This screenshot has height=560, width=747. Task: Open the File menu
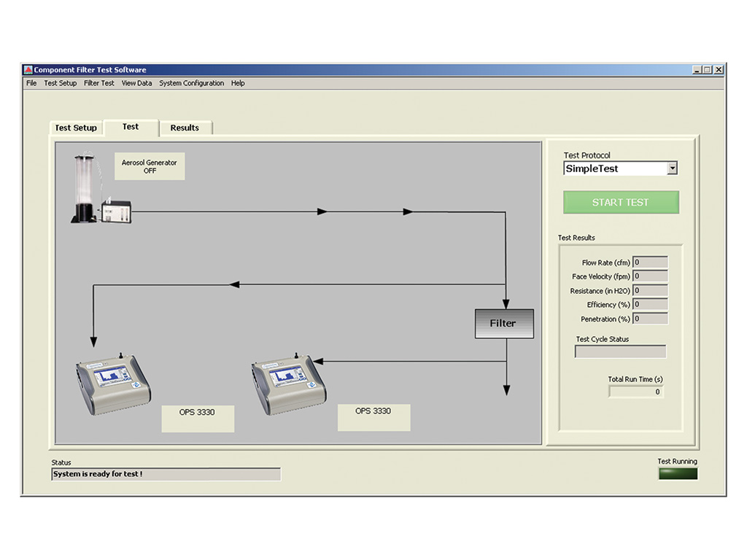coord(31,83)
